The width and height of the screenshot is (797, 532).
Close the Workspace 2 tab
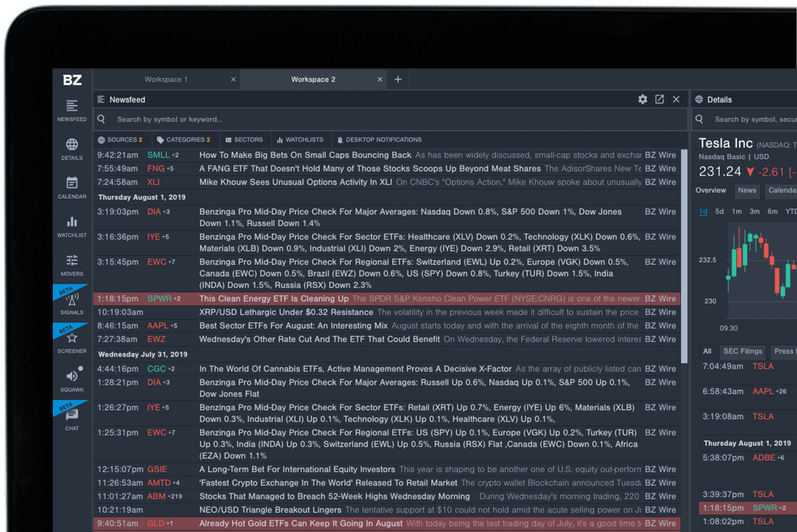point(380,79)
